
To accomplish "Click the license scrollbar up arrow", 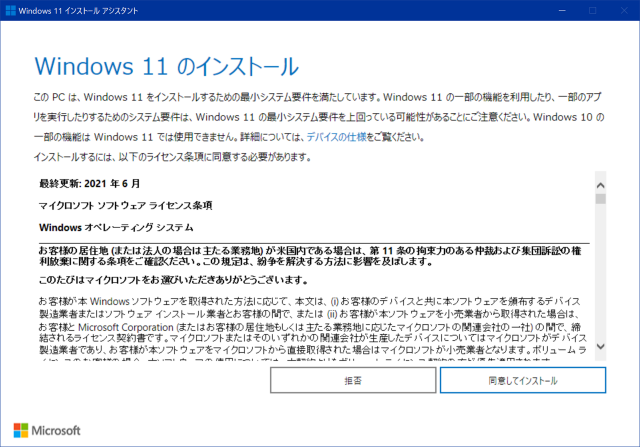I will pos(600,185).
